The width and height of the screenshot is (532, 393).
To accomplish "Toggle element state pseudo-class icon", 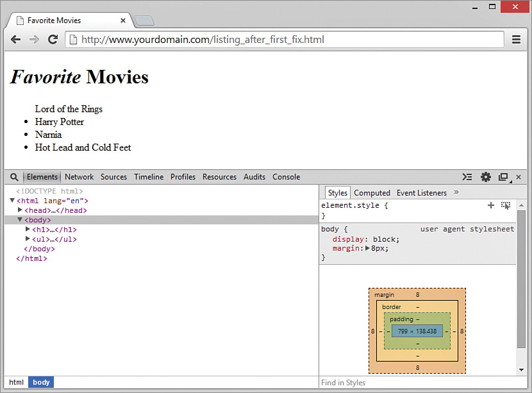I will [x=506, y=205].
